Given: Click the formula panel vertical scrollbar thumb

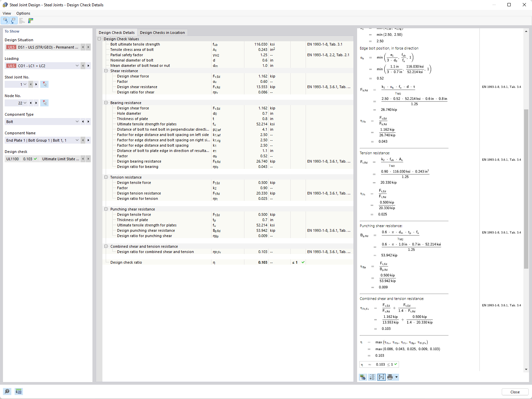Looking at the screenshot, I should point(526,189).
